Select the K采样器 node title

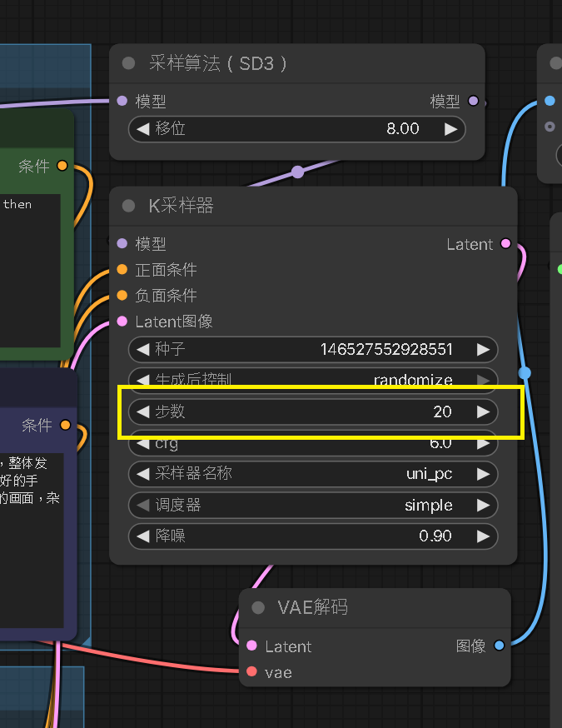(181, 206)
